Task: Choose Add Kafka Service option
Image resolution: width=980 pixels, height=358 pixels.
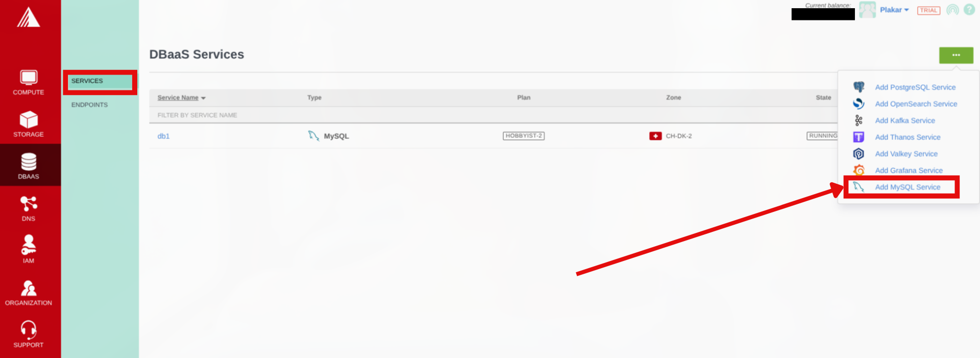Action: (x=905, y=121)
